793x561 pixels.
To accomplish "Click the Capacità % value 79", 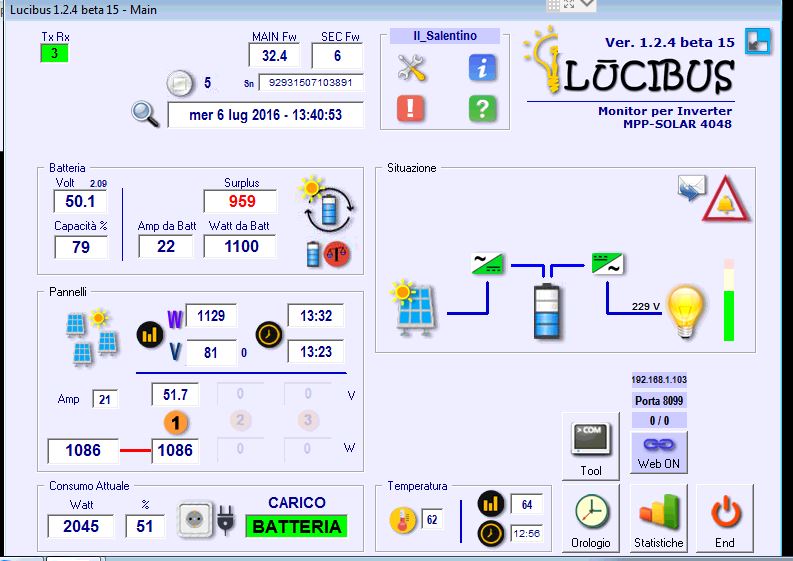I will pos(81,247).
